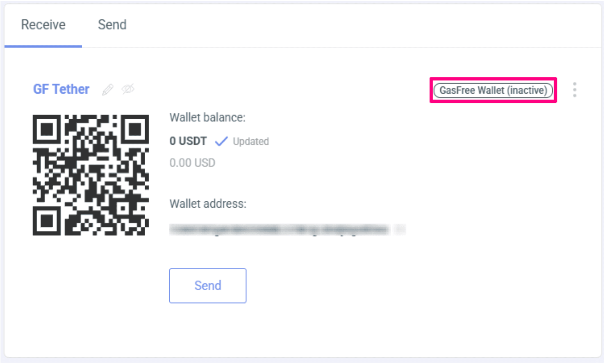This screenshot has height=364, width=605.
Task: Click the Wallet address label
Action: (x=208, y=204)
